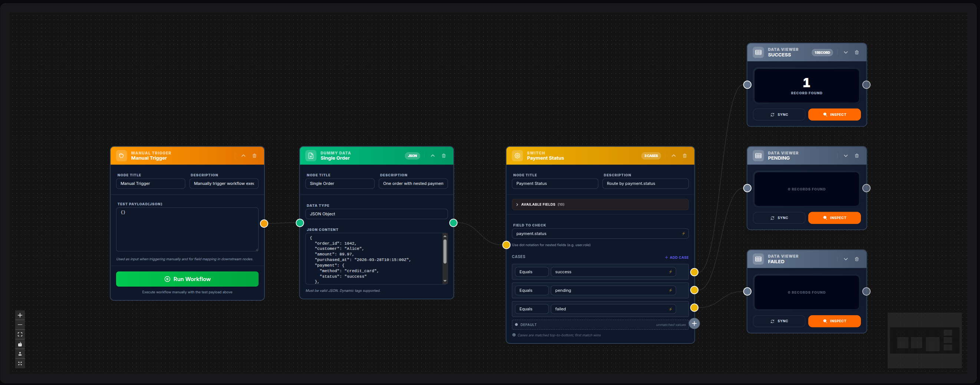Click the Data Viewer SUCCESS grid icon
The width and height of the screenshot is (980, 385).
tap(759, 52)
